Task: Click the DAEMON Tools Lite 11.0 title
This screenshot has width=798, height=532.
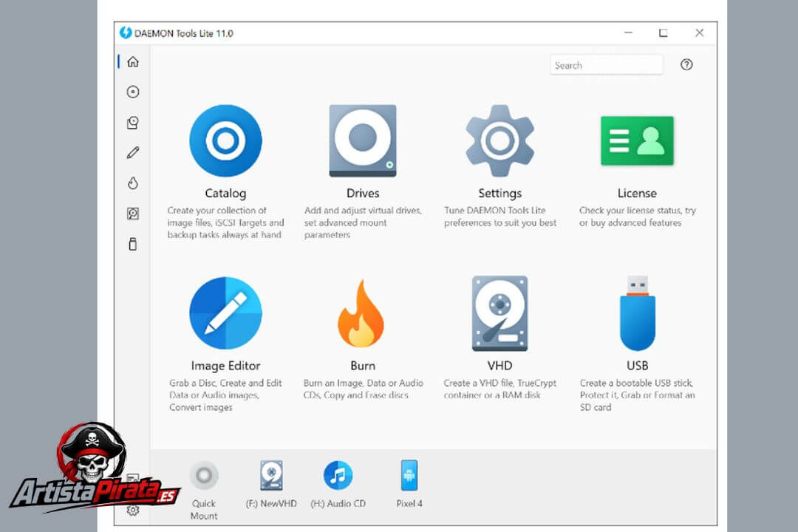Action: [x=184, y=33]
